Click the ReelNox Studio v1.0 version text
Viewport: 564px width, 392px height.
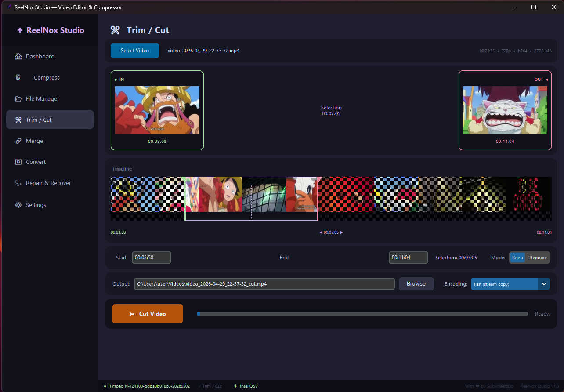click(540, 386)
